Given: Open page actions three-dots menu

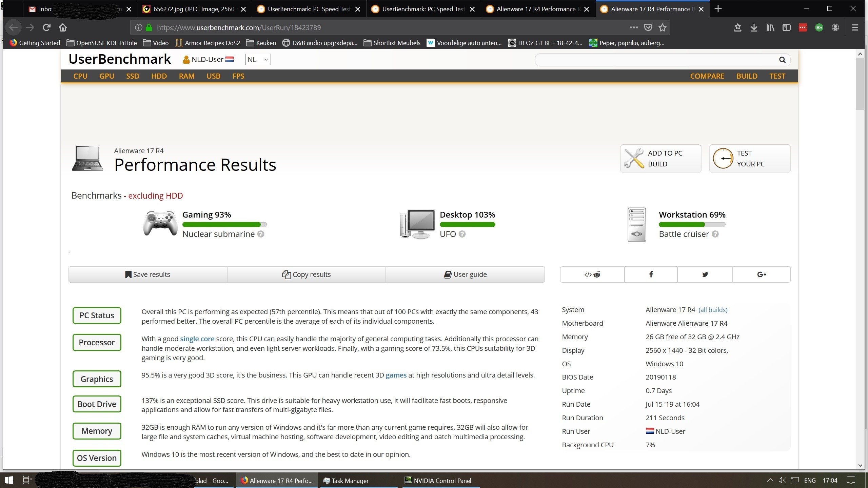Looking at the screenshot, I should point(634,28).
